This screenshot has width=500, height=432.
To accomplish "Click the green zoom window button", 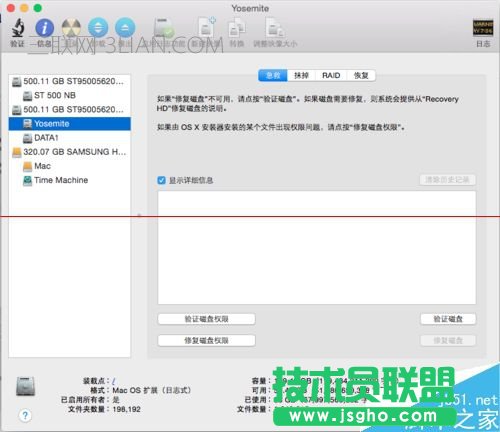I will coord(38,8).
